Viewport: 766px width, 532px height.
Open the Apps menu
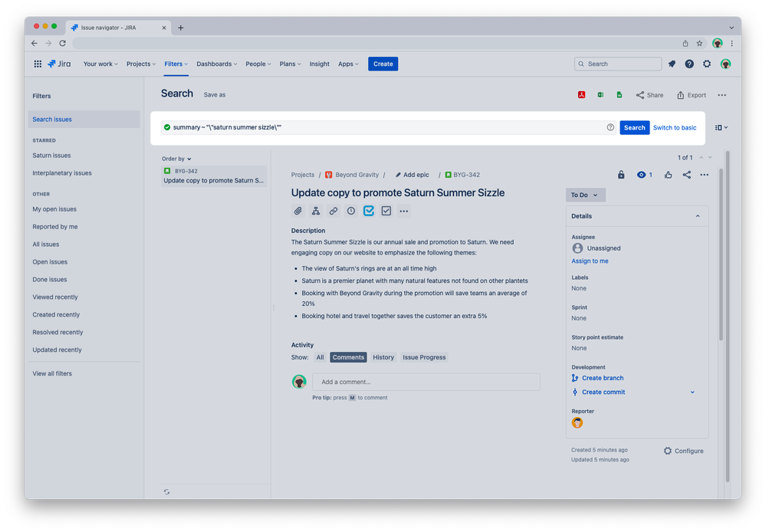tap(348, 64)
